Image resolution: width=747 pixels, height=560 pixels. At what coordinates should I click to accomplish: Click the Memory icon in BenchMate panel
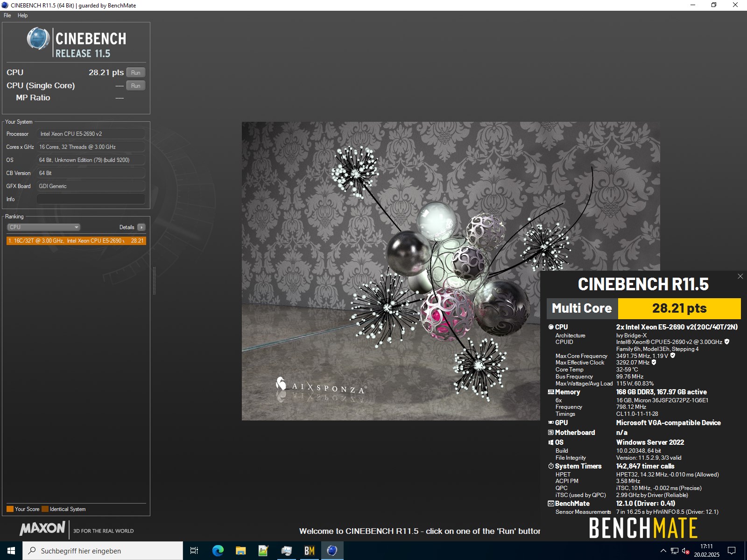(x=551, y=392)
